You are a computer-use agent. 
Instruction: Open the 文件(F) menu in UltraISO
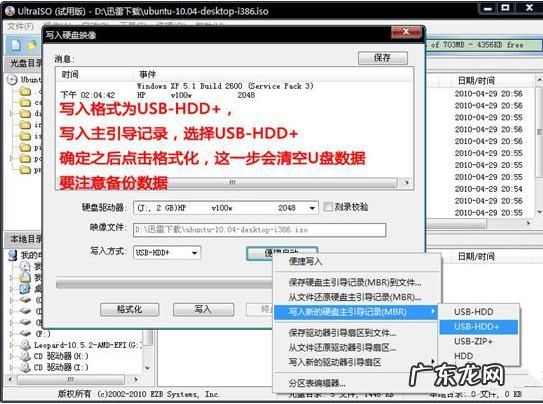click(20, 26)
